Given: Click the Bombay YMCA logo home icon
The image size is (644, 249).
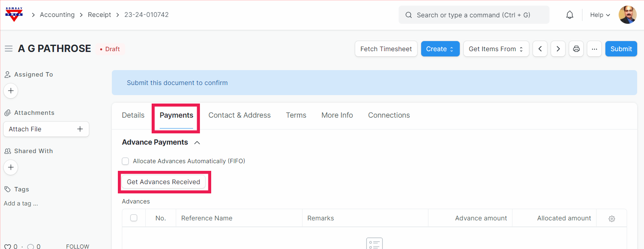Looking at the screenshot, I should coord(14,15).
